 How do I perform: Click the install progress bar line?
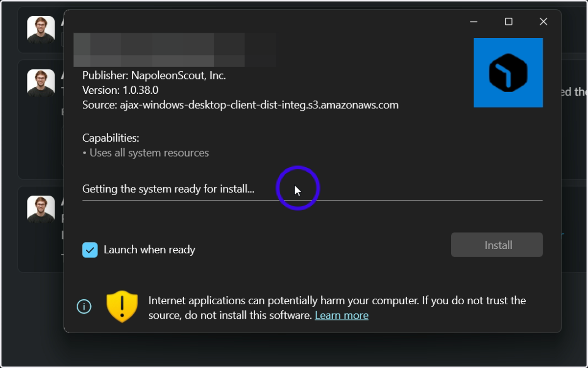pos(313,200)
